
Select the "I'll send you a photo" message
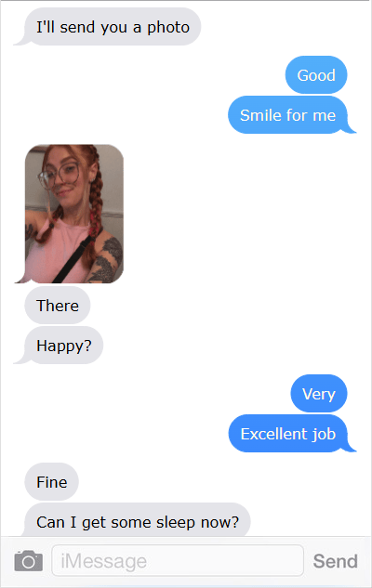113,27
